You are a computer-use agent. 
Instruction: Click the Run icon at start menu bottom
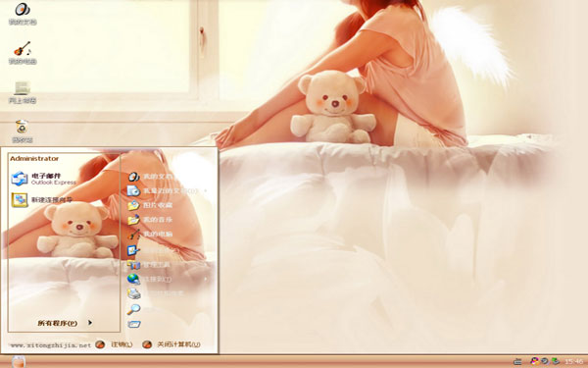pos(133,324)
